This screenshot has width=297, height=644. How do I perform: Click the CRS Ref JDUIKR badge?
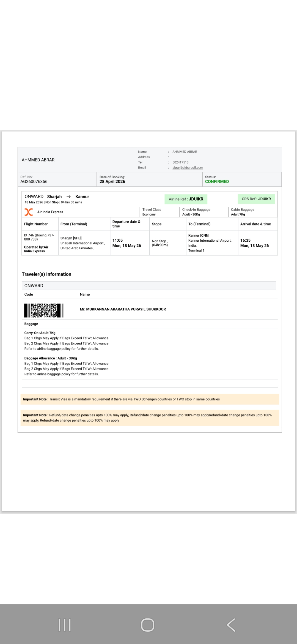[x=256, y=199]
